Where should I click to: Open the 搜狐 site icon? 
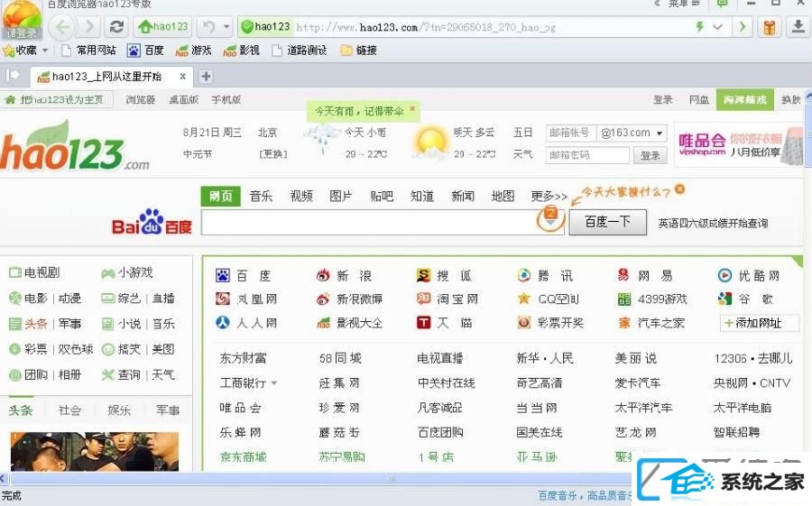424,275
